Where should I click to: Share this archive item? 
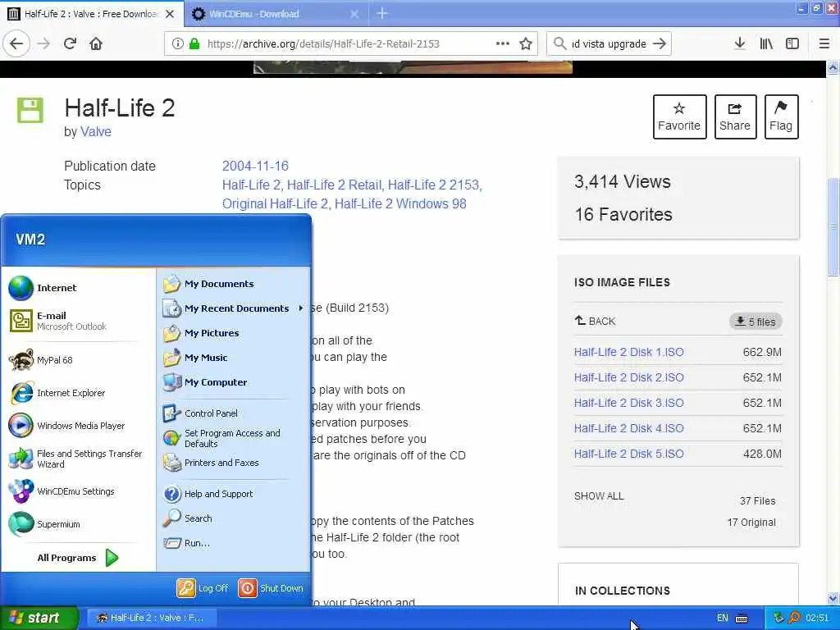pos(735,116)
